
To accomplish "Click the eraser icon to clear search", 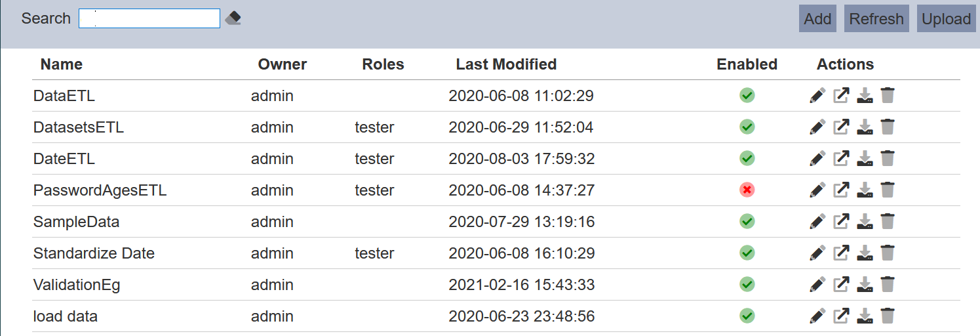I will [x=233, y=18].
